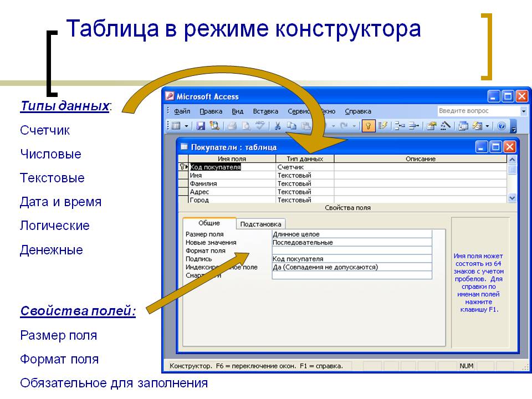
Task: Expand the View button dropdown arrow
Action: point(186,126)
